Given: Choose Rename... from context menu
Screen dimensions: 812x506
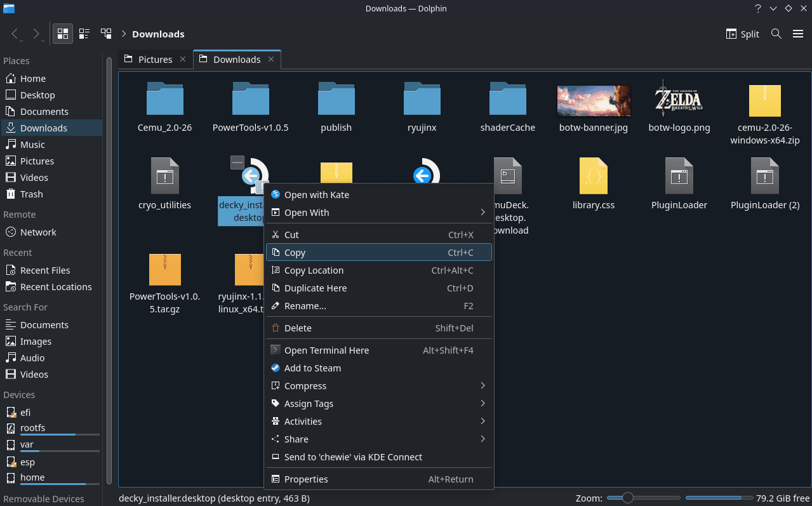Looking at the screenshot, I should click(x=379, y=306).
